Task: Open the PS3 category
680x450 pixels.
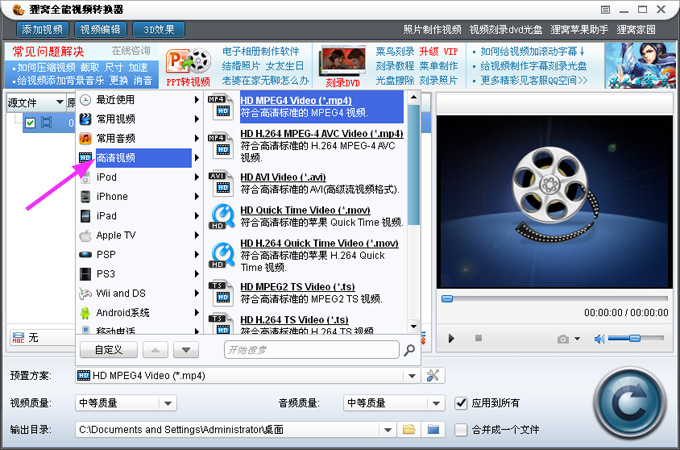Action: pyautogui.click(x=139, y=274)
